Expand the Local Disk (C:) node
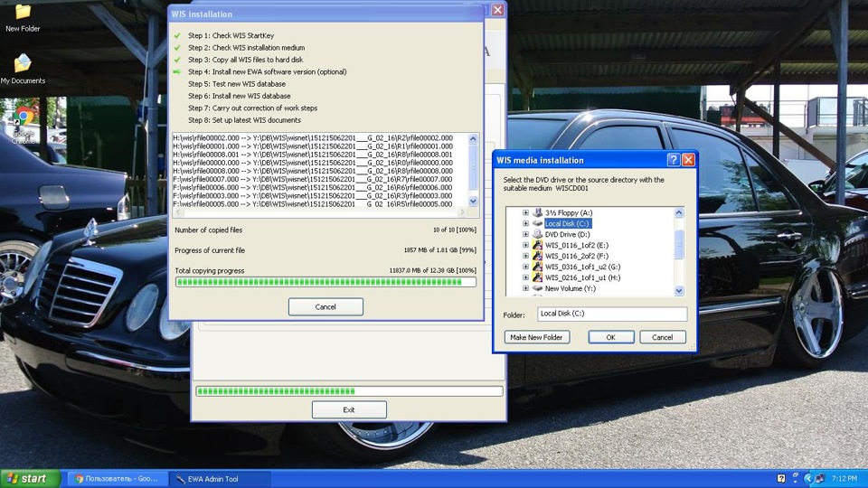Viewport: 868px width, 488px height. (x=525, y=223)
